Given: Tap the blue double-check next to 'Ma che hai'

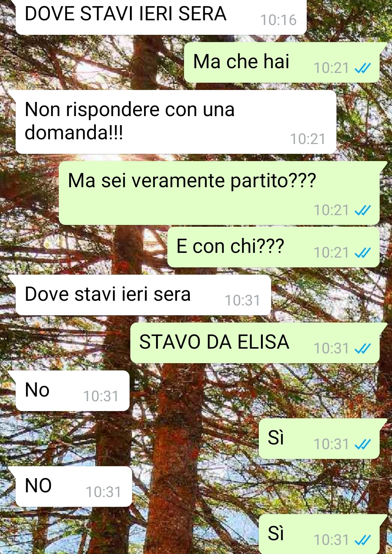Looking at the screenshot, I should 363,68.
